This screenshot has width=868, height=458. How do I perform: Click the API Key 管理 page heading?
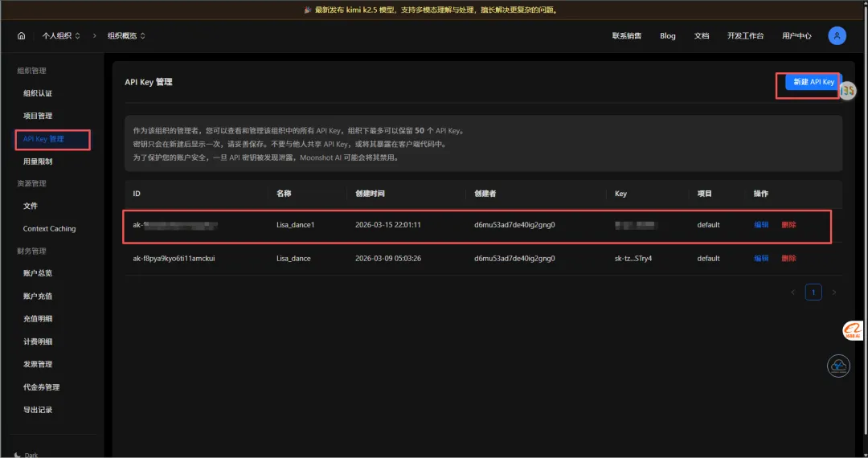[x=149, y=83]
